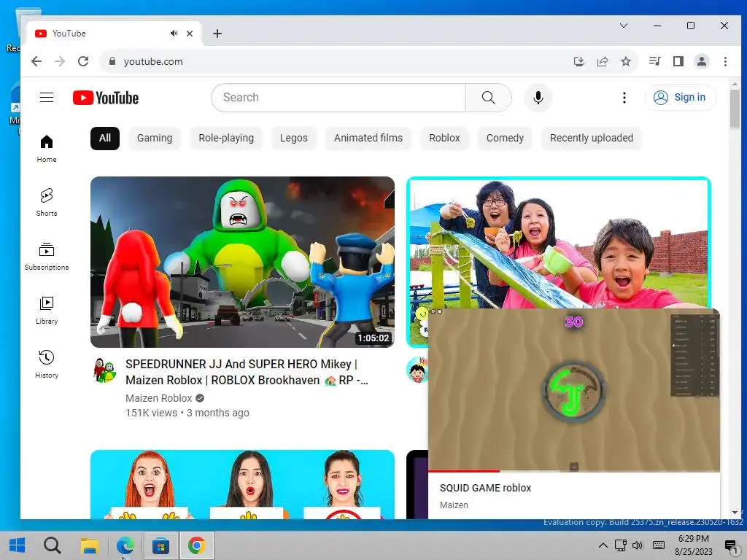Viewport: 747px width, 560px height.
Task: Click the scrollbar down arrow
Action: 735,513
